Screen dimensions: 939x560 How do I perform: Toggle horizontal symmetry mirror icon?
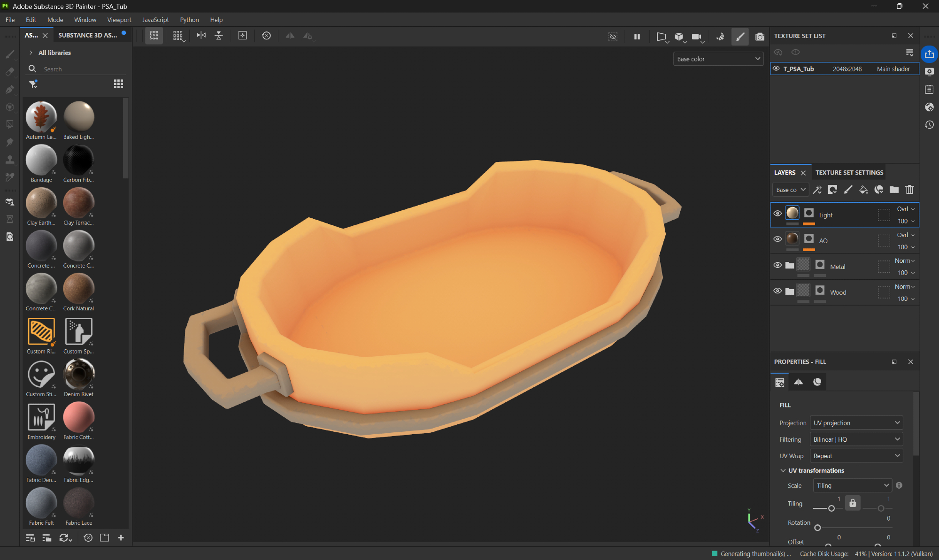point(201,36)
